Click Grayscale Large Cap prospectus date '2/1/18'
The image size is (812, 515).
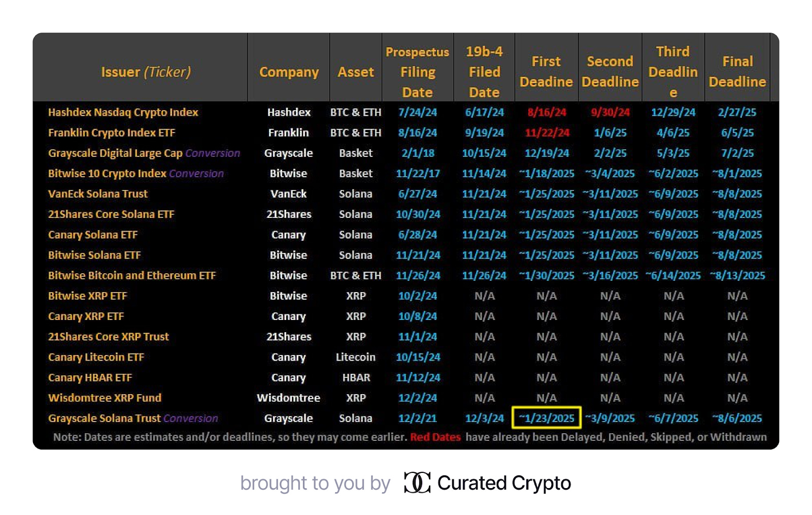pos(418,153)
